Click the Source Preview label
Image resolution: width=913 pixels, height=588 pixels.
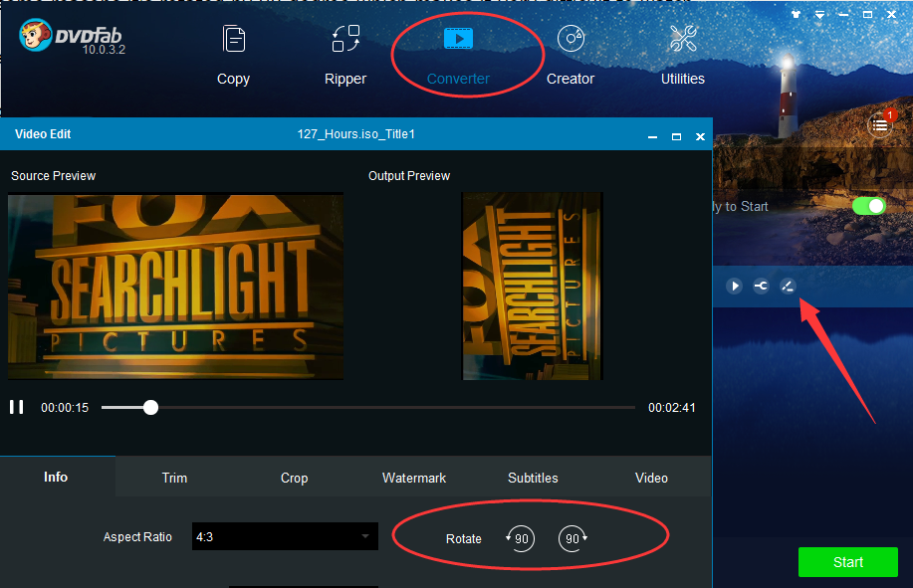pyautogui.click(x=53, y=176)
